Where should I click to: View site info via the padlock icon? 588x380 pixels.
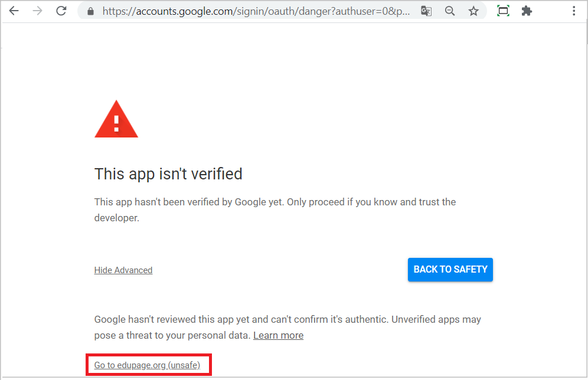90,11
